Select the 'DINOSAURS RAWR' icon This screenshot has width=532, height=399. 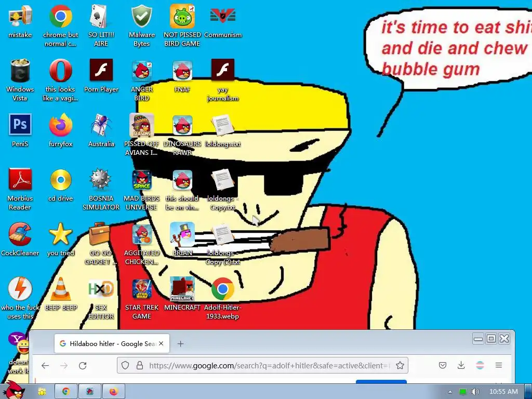[182, 125]
